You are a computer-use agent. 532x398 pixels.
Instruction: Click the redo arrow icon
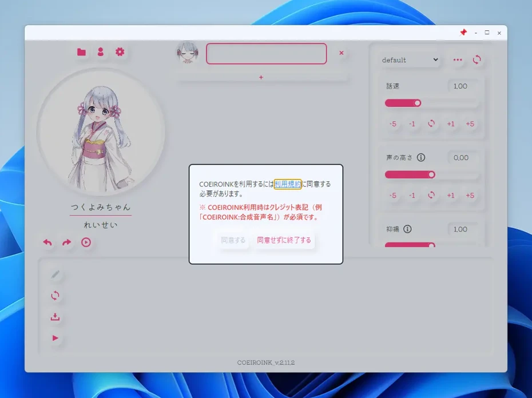(x=67, y=242)
